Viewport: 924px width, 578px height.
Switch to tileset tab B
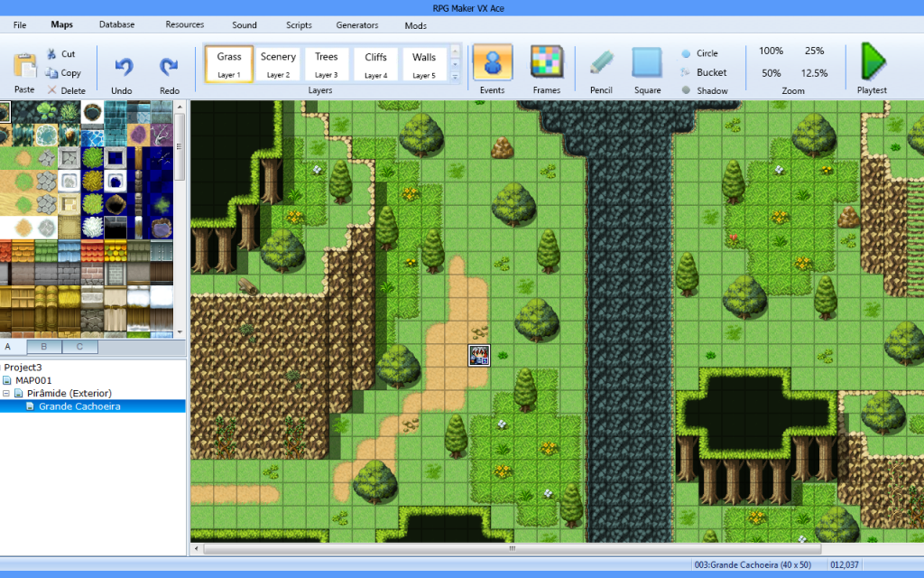click(x=44, y=347)
